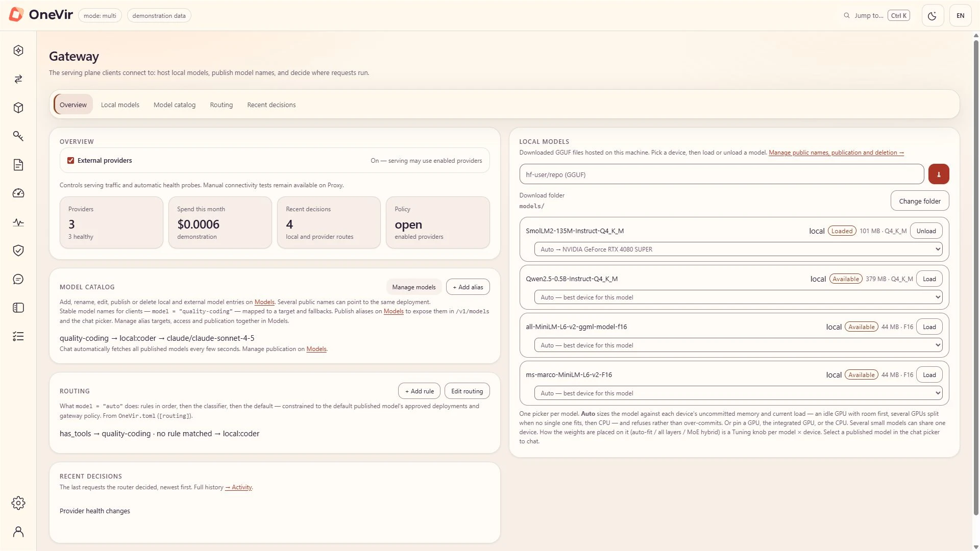Screen dimensions: 980x551
Task: Load the ms-marco-MiniLM-L6-v2-F16 model
Action: click(x=929, y=374)
